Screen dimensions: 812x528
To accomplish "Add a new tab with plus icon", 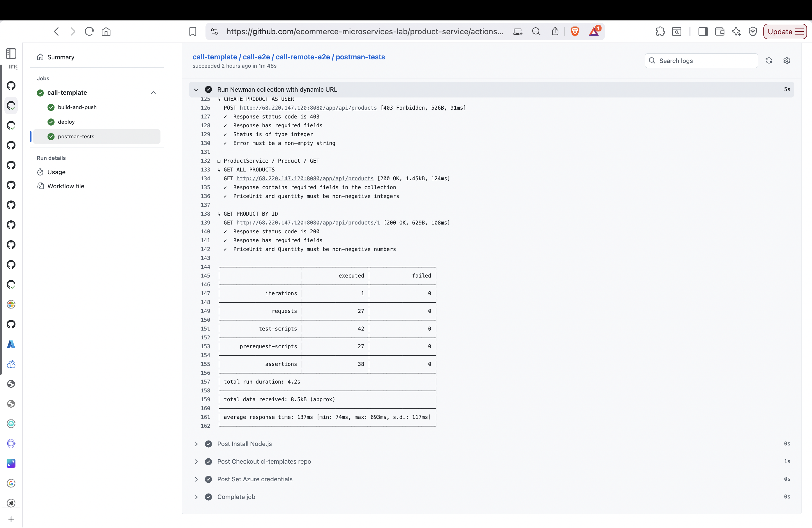I will (11, 519).
